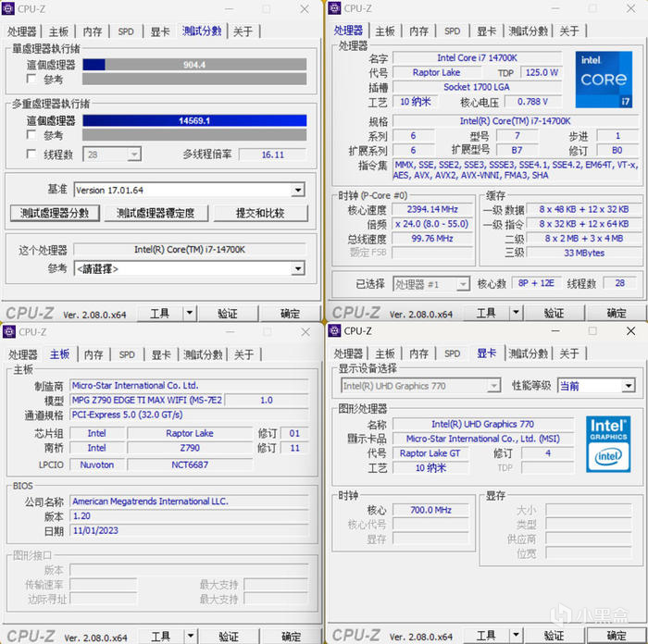Screen dimensions: 648x644
Task: Click L3 cache value 33 MBytes
Action: click(x=584, y=253)
